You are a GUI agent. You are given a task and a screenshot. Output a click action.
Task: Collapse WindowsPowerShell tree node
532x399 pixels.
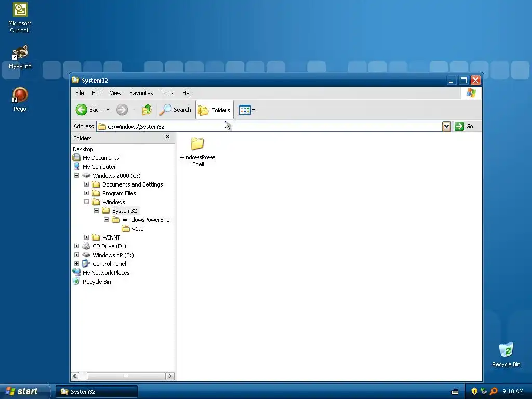point(106,220)
